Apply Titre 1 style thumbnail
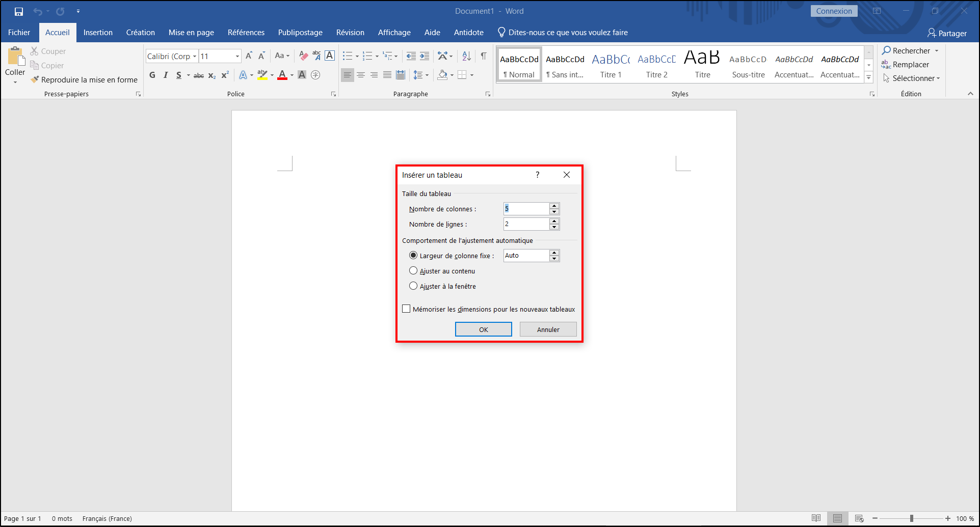This screenshot has width=980, height=527. [x=611, y=64]
